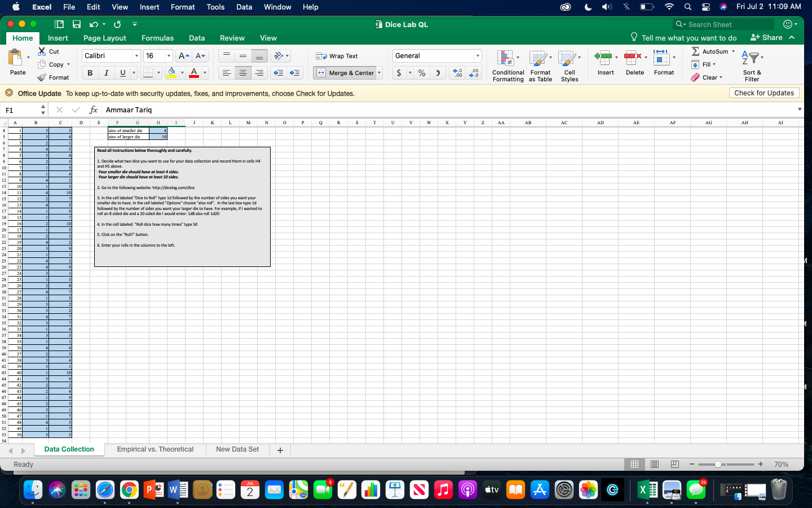Expand AutoSum dropdown arrow
The height and width of the screenshot is (508, 812).
coord(733,51)
